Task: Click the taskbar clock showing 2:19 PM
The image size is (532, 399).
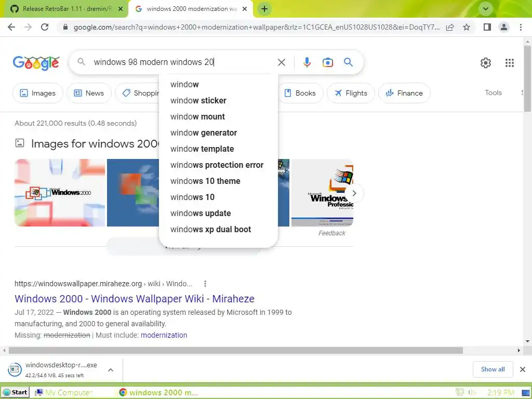Action: pyautogui.click(x=500, y=393)
